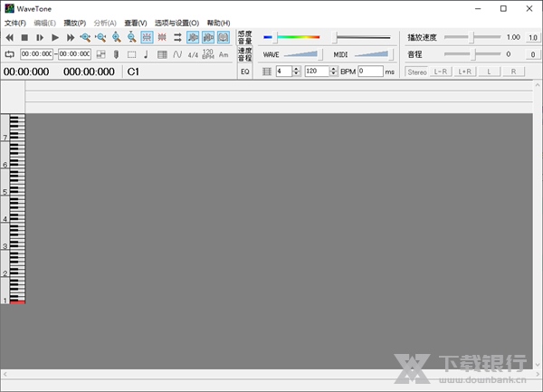
Task: Select the dashed rectangle selection tool
Action: (x=131, y=54)
